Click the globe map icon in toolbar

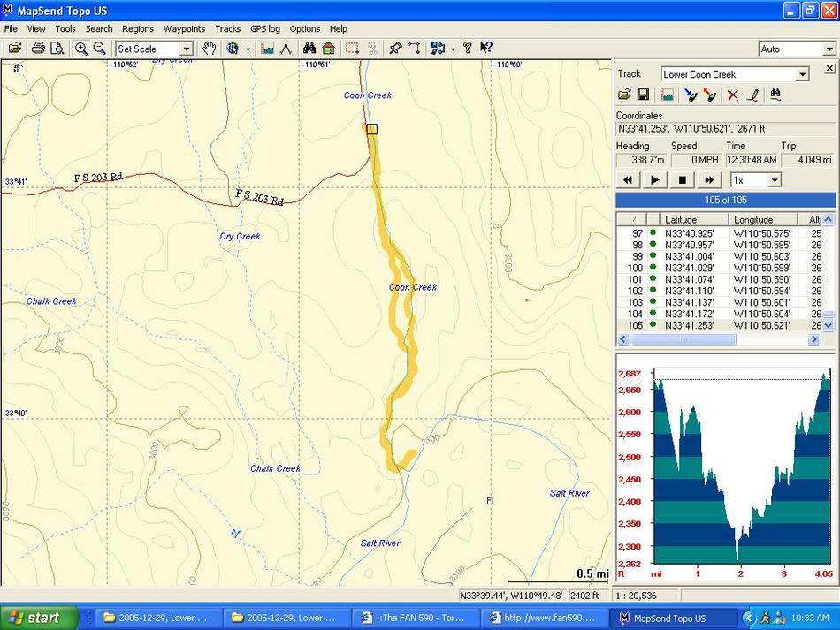pos(233,49)
